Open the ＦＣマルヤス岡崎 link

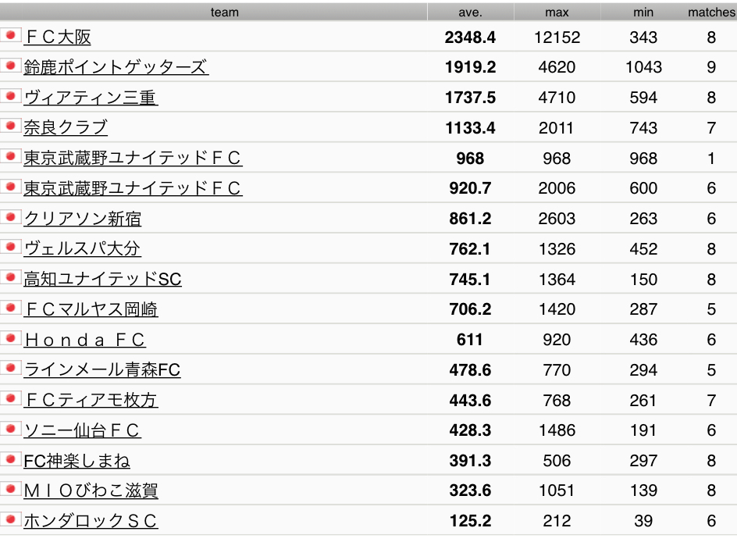[x=91, y=309]
